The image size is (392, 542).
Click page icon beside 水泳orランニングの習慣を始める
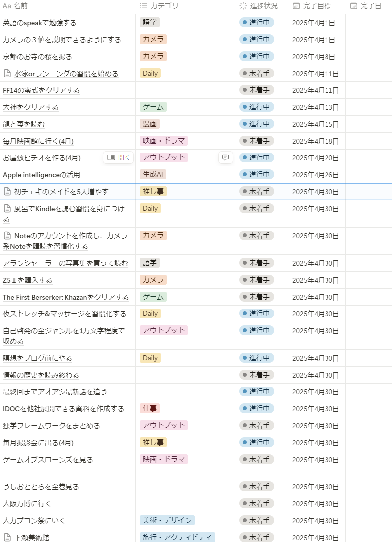pyautogui.click(x=7, y=74)
